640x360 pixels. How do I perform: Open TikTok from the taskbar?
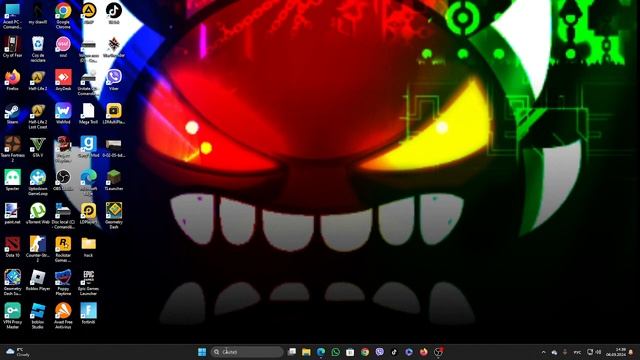[394, 352]
